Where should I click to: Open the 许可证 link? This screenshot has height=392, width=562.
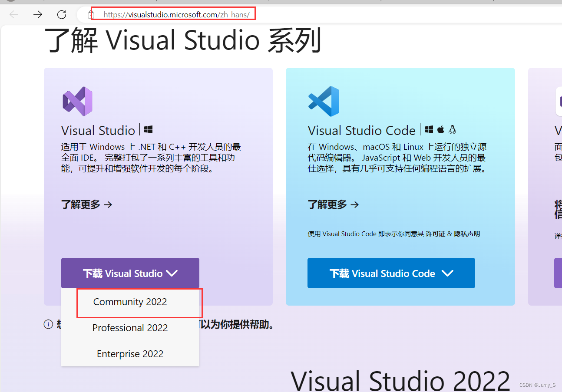tap(435, 234)
